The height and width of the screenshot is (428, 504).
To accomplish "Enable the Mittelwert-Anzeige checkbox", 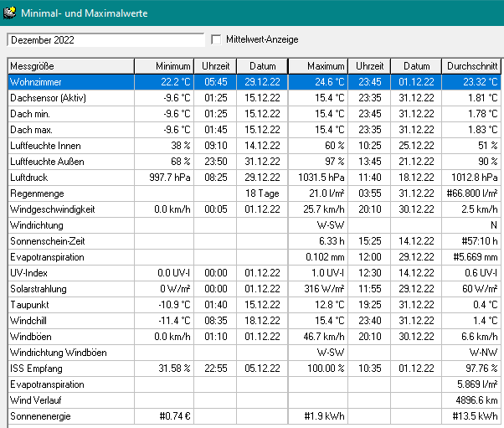I will [x=217, y=39].
